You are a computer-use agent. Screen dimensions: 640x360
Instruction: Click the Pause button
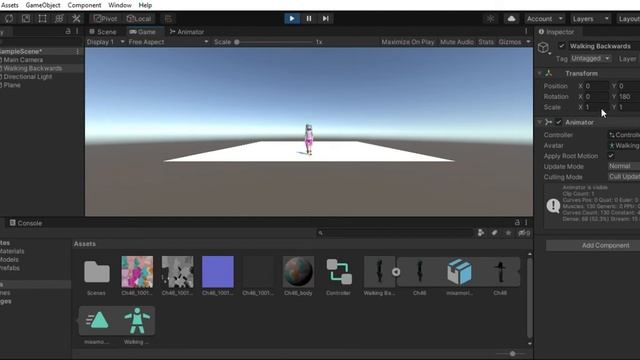pyautogui.click(x=309, y=19)
